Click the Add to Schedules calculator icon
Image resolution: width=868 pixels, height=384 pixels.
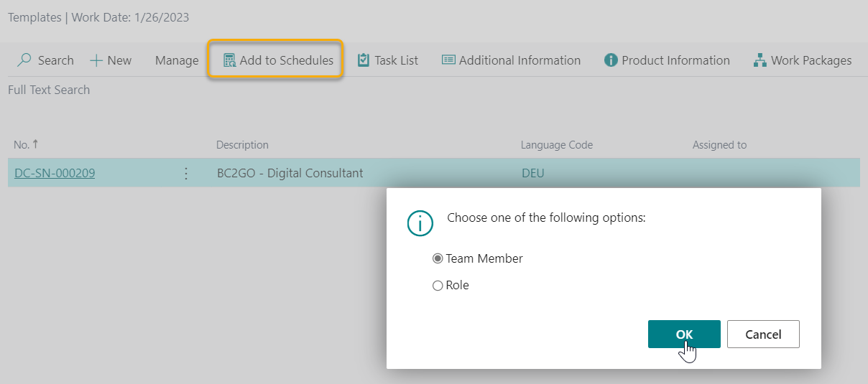pos(229,60)
